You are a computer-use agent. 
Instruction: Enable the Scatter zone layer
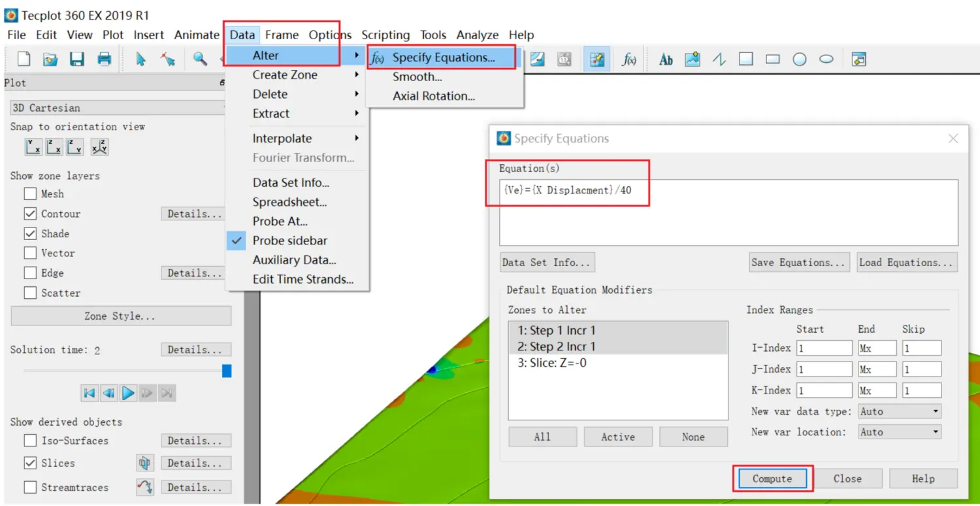coord(30,293)
